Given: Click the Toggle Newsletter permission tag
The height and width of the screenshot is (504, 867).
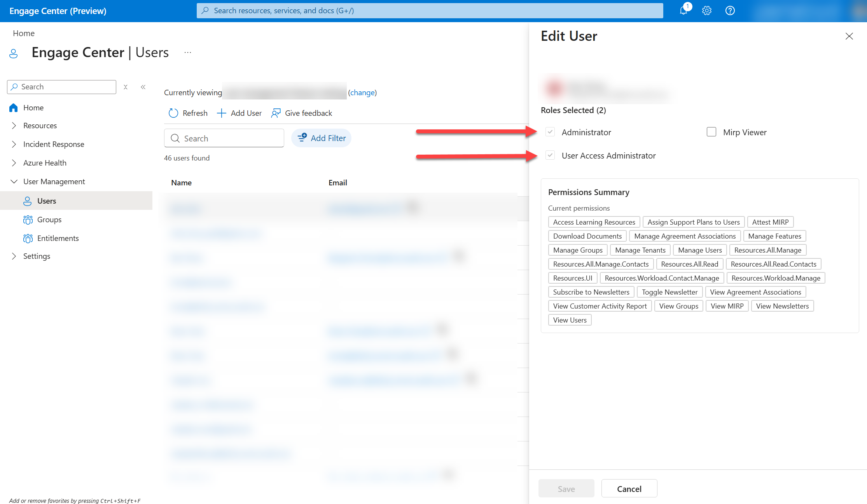Looking at the screenshot, I should pyautogui.click(x=669, y=292).
